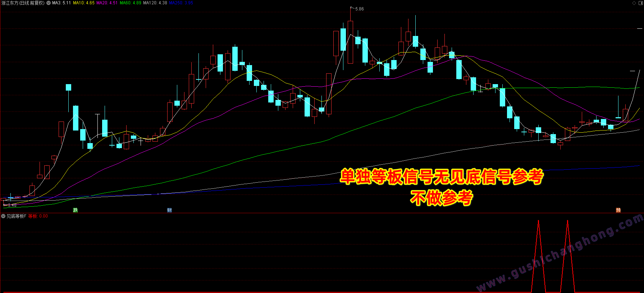Select the magenta MA20: 4.51 label

(107, 3)
